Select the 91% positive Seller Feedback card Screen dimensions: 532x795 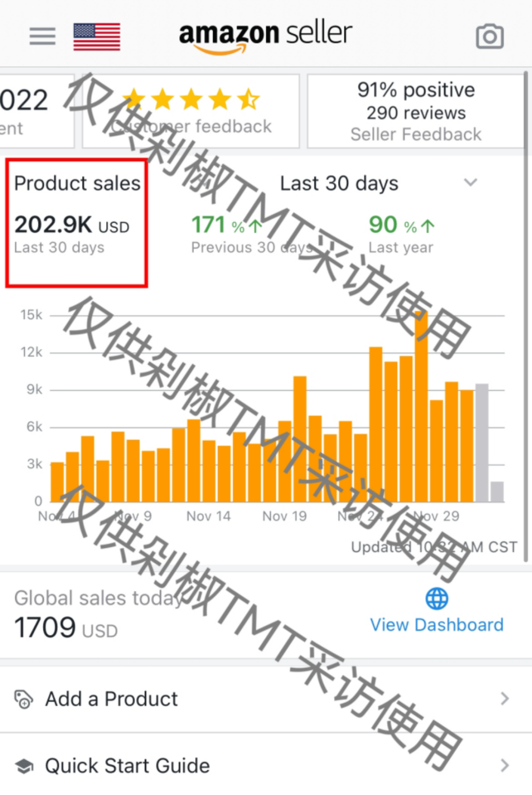pos(415,111)
